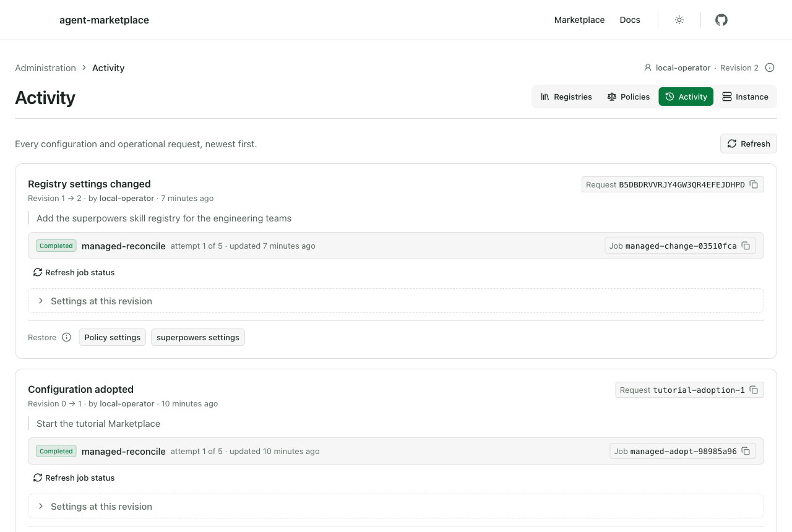Refresh job status for managed-change job
The image size is (792, 532).
[74, 272]
